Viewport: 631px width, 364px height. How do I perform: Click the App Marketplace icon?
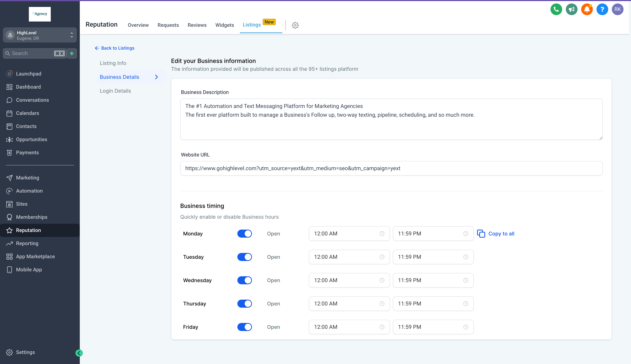point(9,257)
